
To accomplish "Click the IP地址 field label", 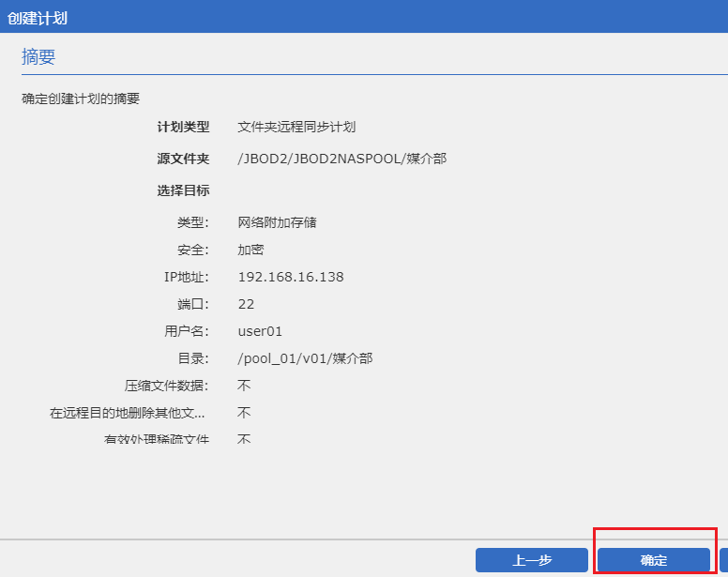I will click(x=186, y=277).
